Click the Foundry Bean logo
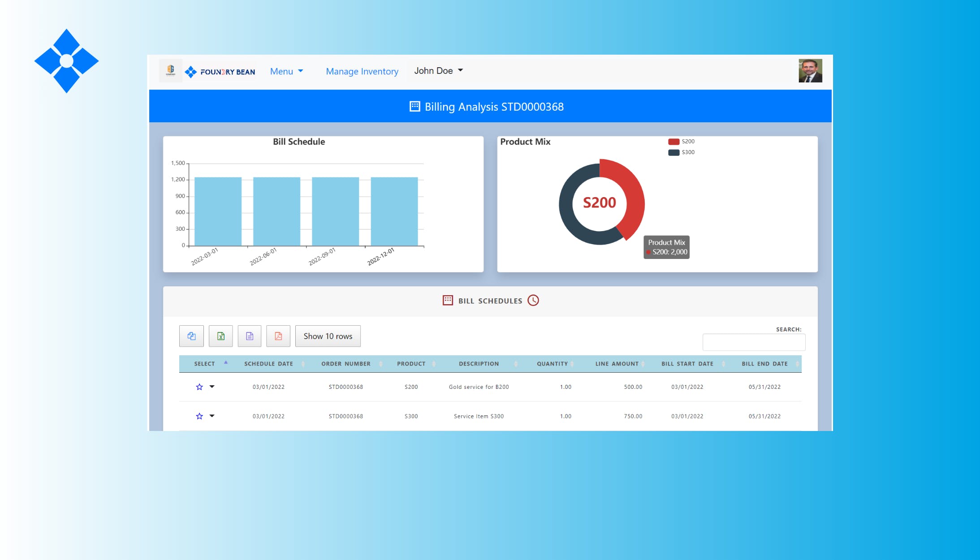Viewport: 980px width, 560px height. pos(220,72)
